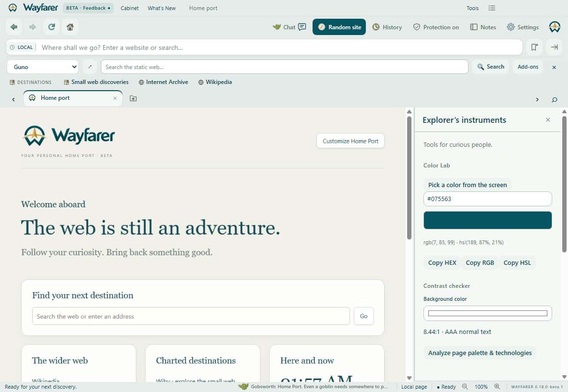Select the Home port tab

73,98
